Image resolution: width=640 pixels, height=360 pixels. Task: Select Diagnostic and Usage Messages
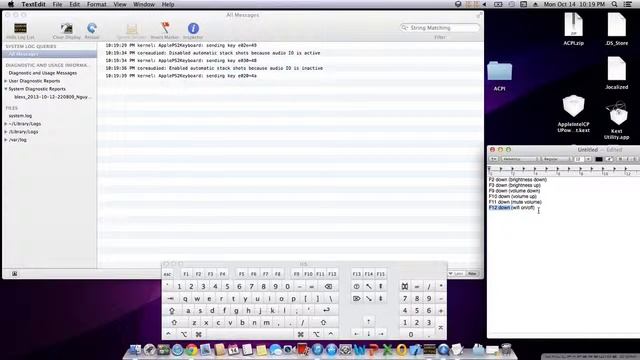click(42, 73)
